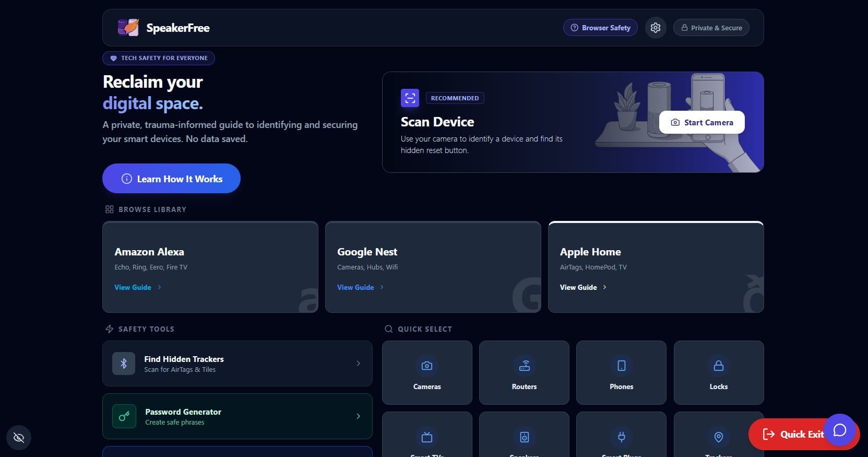Click the Private & Secure badge
This screenshot has width=868, height=457.
point(711,28)
